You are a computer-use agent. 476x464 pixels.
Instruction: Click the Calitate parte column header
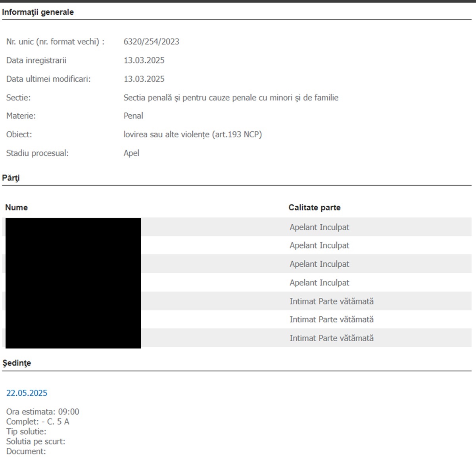click(315, 208)
